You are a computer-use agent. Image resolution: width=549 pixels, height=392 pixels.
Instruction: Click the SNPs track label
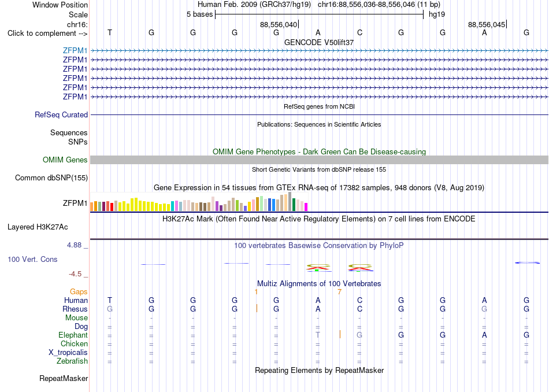(78, 142)
